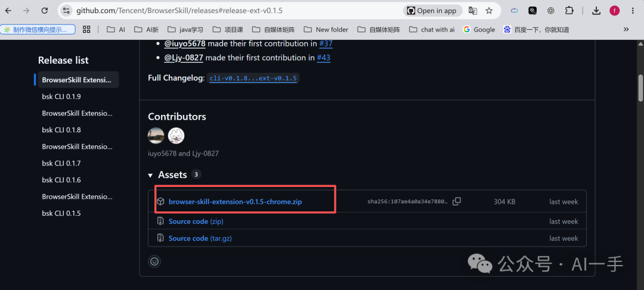This screenshot has height=290, width=644.
Task: Download Source code (zip)
Action: click(196, 221)
